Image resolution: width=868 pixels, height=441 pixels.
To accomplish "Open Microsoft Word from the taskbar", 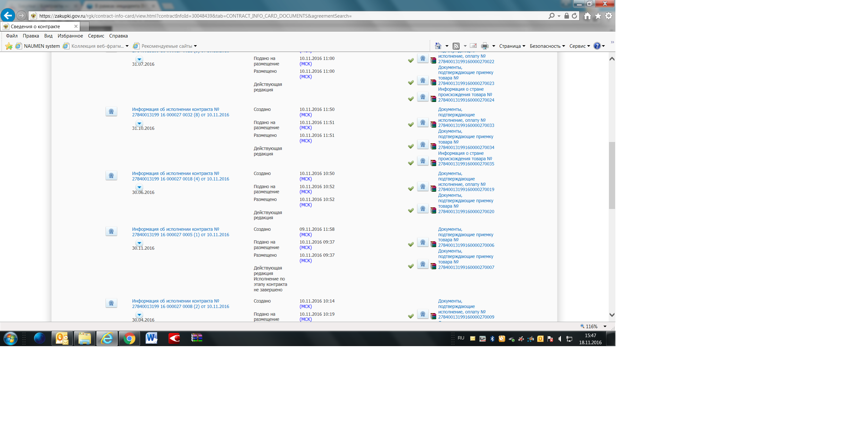I will (x=151, y=338).
